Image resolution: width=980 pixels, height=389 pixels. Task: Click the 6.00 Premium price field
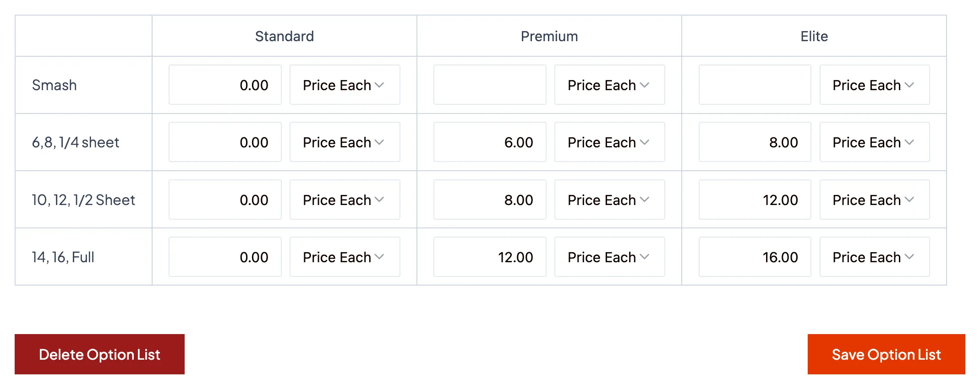(x=489, y=142)
